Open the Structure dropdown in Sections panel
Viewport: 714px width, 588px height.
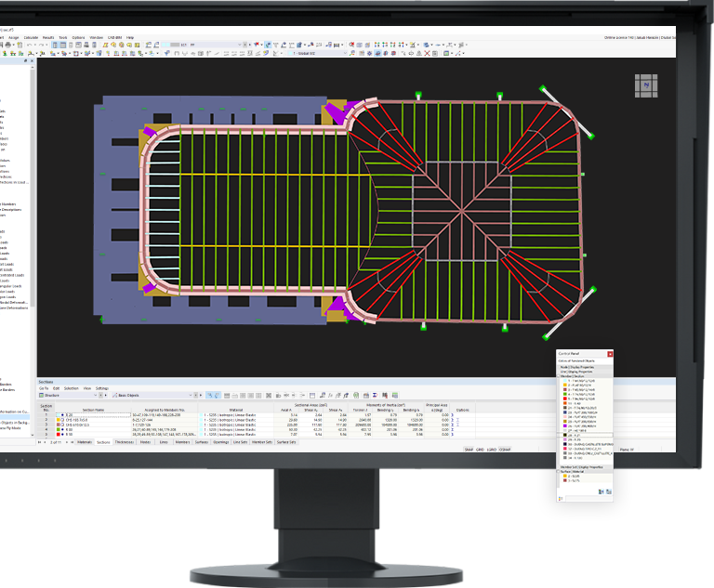tap(68, 396)
